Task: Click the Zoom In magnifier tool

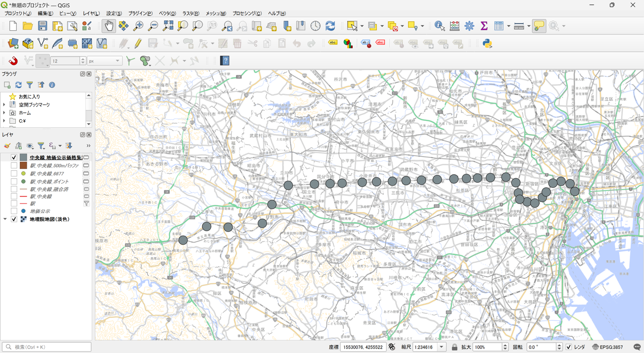Action: click(138, 26)
